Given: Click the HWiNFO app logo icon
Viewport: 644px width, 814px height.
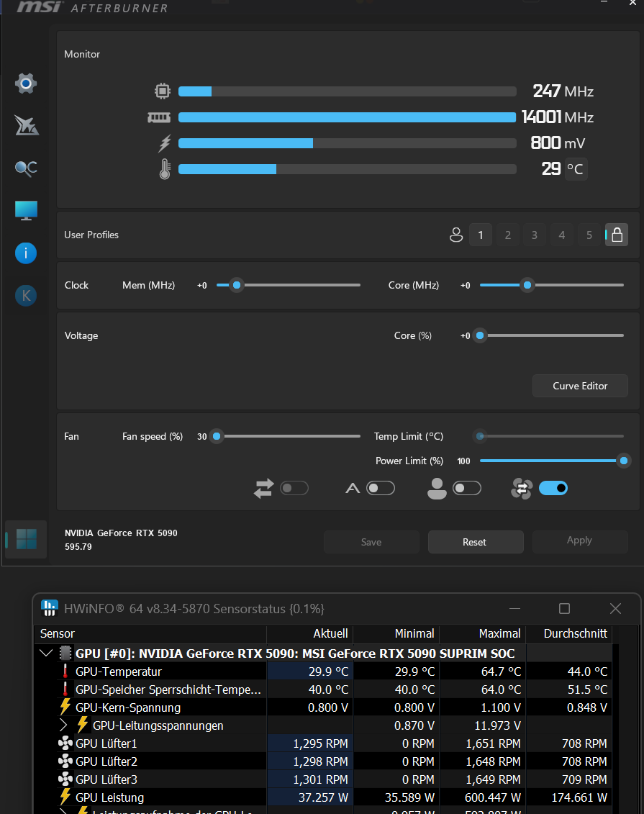Looking at the screenshot, I should point(50,608).
